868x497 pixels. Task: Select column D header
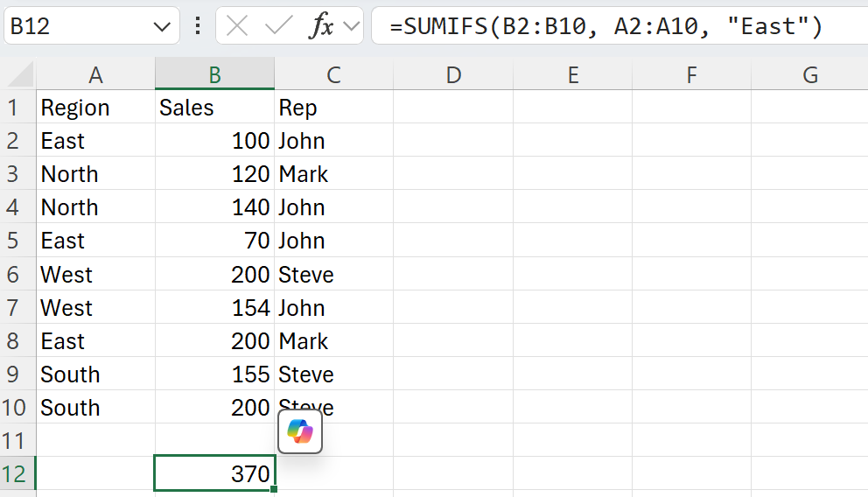point(453,74)
